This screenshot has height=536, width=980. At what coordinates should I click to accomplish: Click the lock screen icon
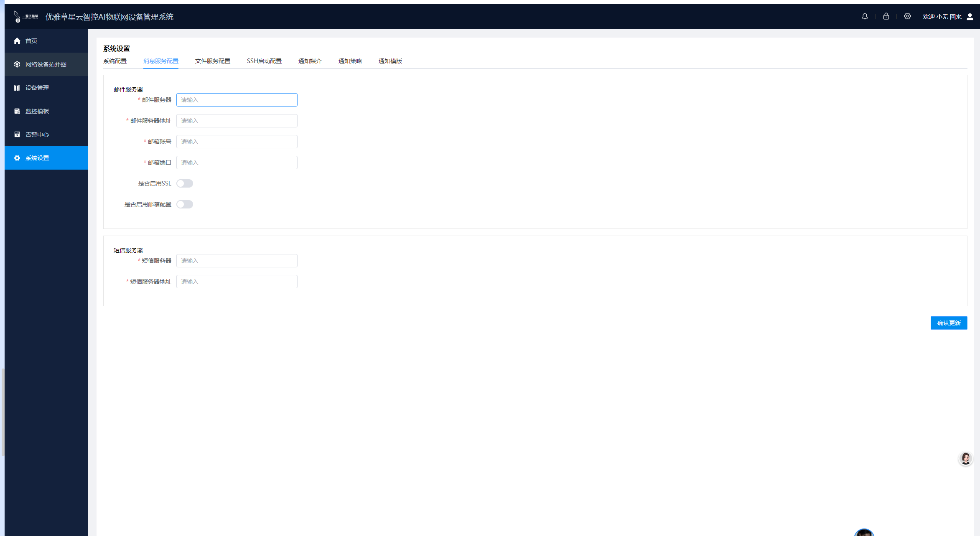click(886, 17)
